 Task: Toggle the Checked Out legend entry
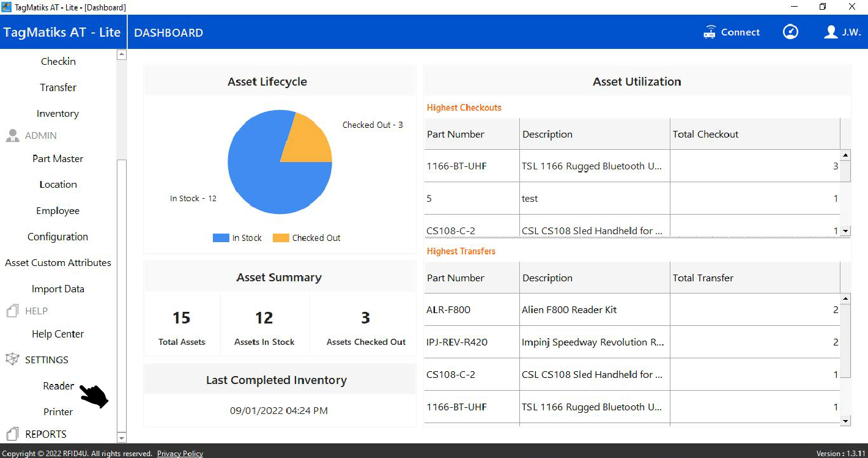306,238
